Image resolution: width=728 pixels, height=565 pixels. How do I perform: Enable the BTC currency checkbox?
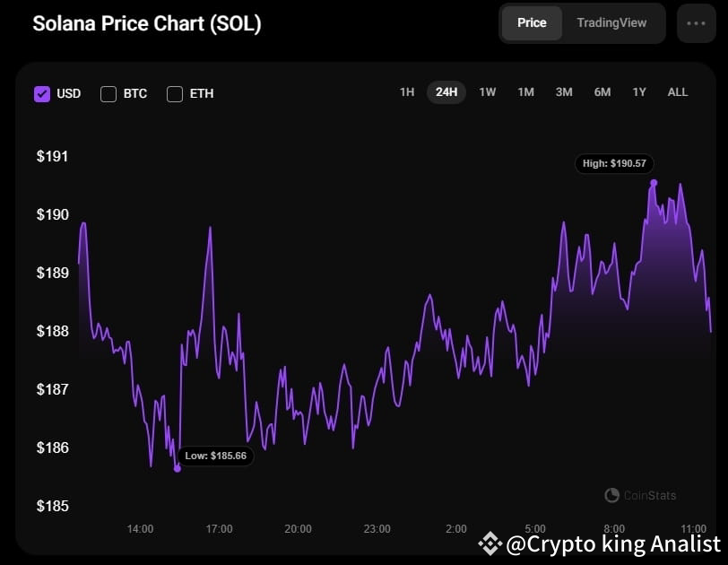pyautogui.click(x=108, y=93)
